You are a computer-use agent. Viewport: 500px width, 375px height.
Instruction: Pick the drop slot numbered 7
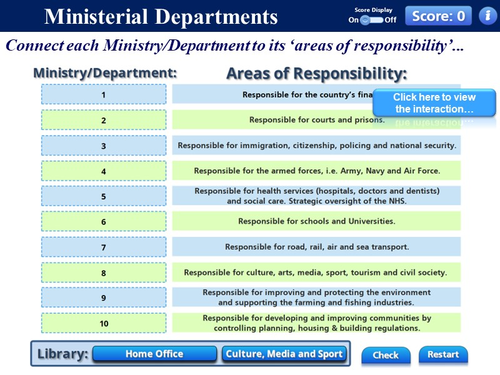(104, 247)
